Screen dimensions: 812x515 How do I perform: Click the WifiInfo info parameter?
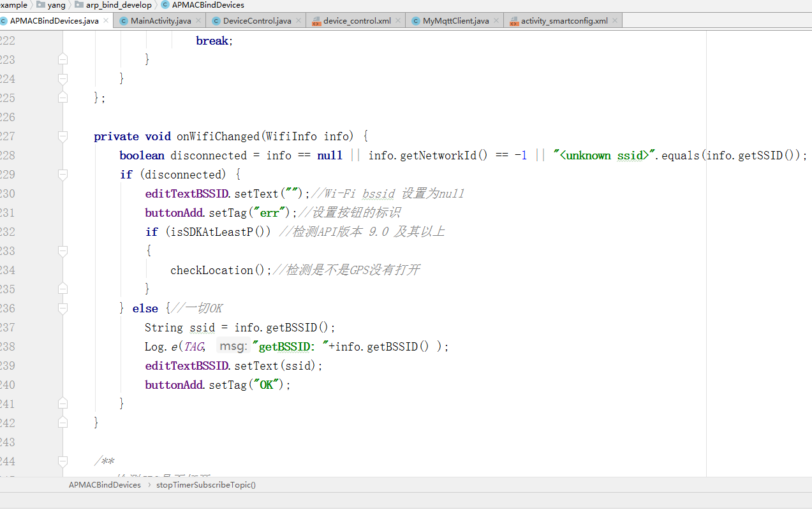pyautogui.click(x=309, y=136)
